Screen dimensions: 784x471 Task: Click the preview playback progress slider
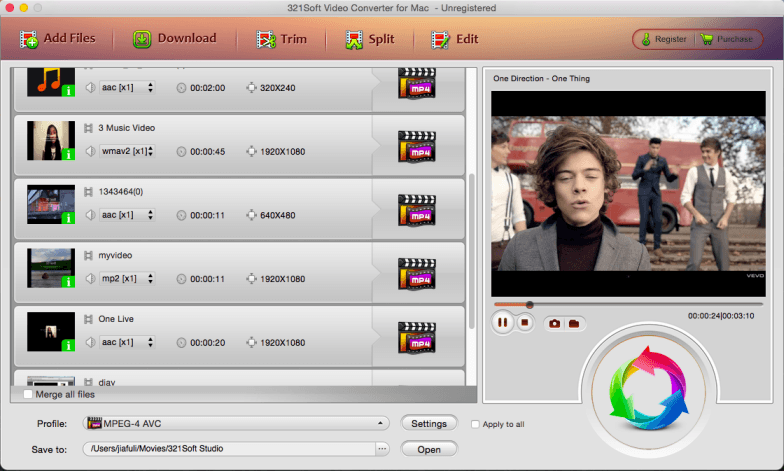click(x=628, y=304)
